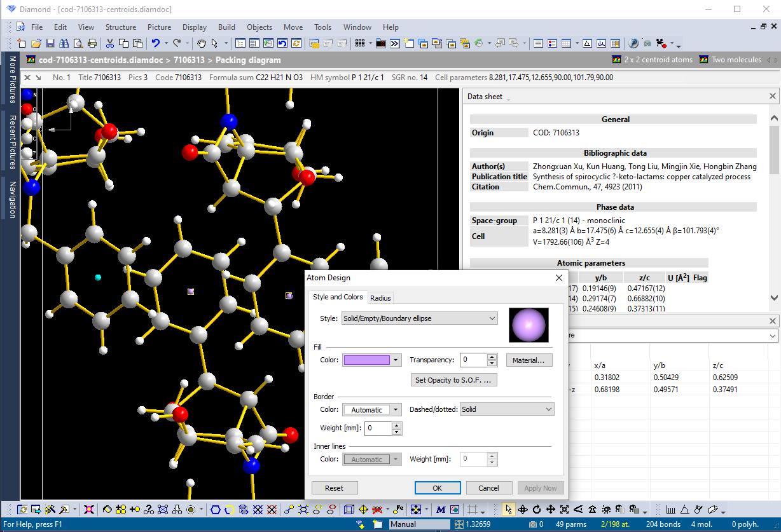Switch to the Radius tab
The width and height of the screenshot is (781, 532).
coord(380,297)
